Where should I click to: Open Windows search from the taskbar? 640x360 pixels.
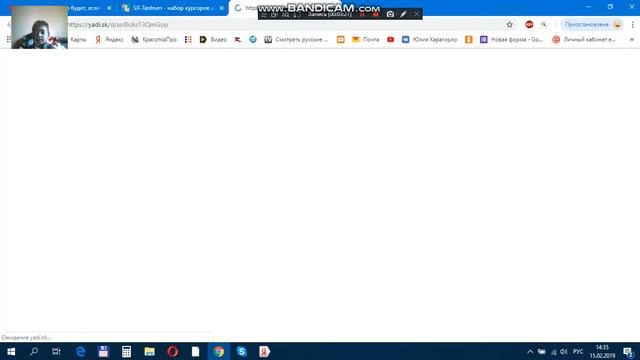click(x=34, y=351)
